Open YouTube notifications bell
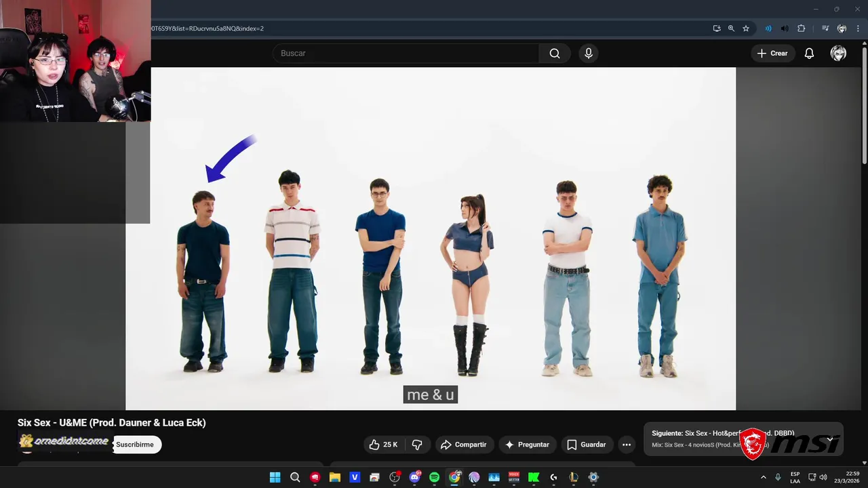 (x=809, y=54)
